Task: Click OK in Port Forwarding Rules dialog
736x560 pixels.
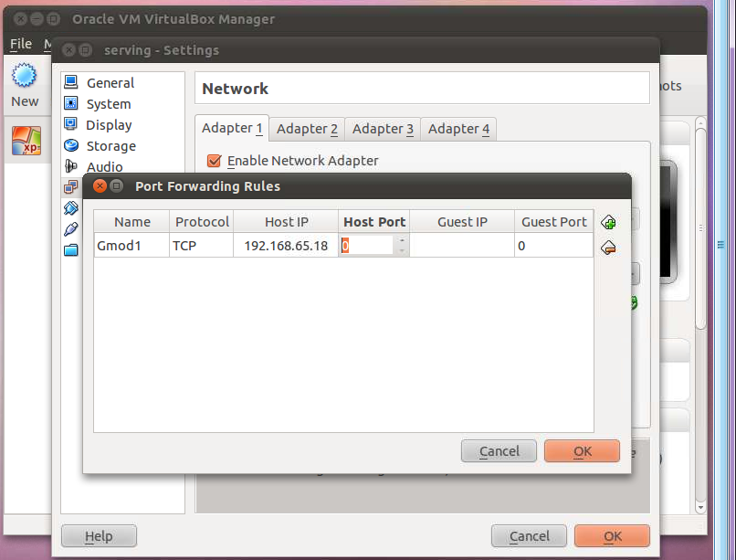Action: pos(582,451)
